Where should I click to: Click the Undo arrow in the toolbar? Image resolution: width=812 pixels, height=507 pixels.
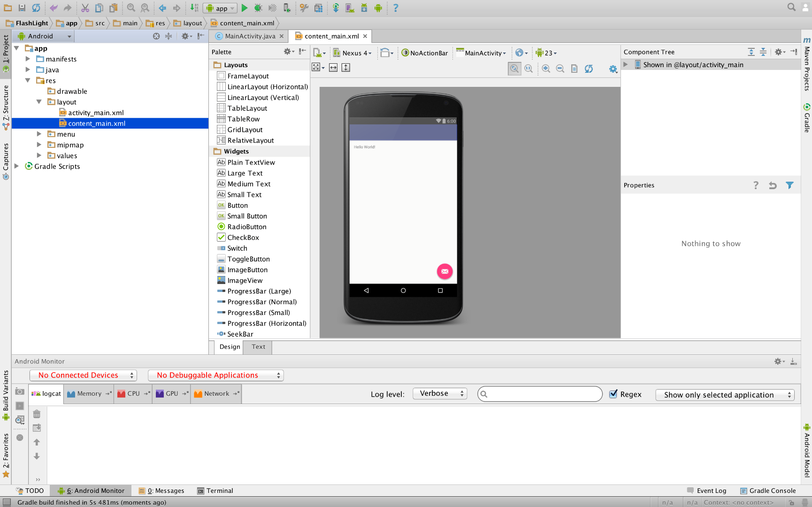(x=54, y=8)
